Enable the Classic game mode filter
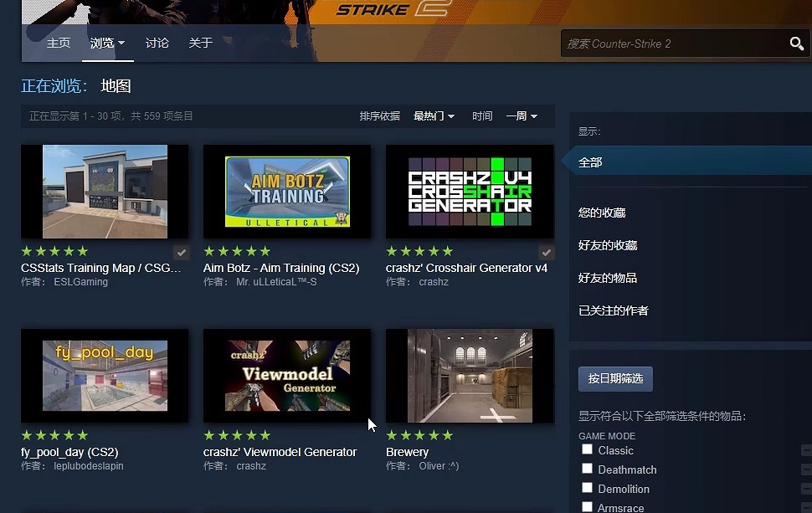 point(588,450)
